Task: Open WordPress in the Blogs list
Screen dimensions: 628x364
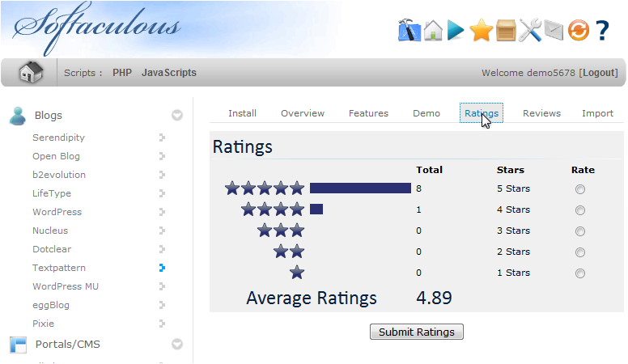Action: pyautogui.click(x=57, y=212)
